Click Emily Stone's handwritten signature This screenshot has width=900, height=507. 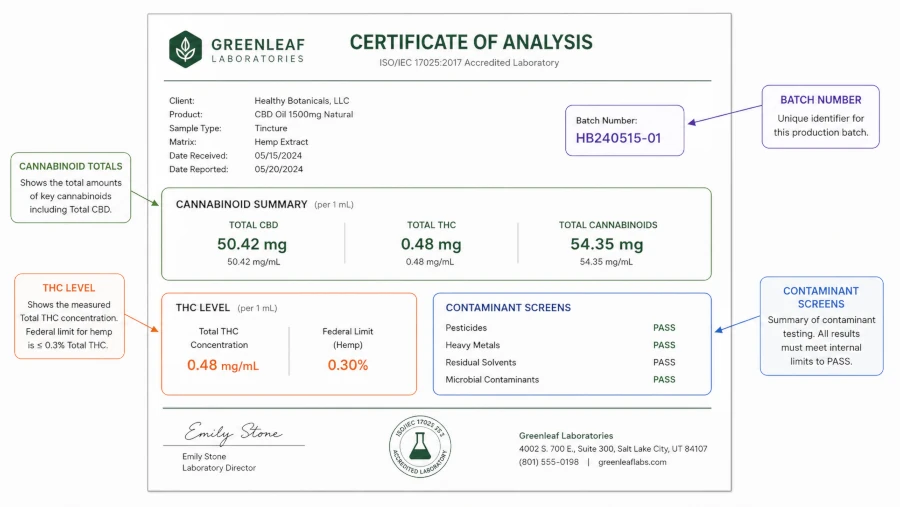coord(233,432)
